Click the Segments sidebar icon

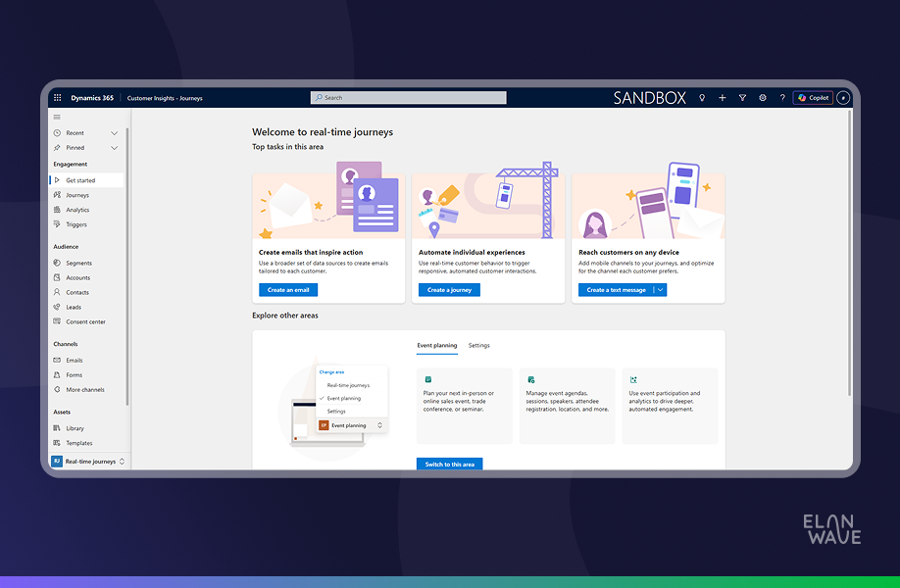tap(57, 263)
